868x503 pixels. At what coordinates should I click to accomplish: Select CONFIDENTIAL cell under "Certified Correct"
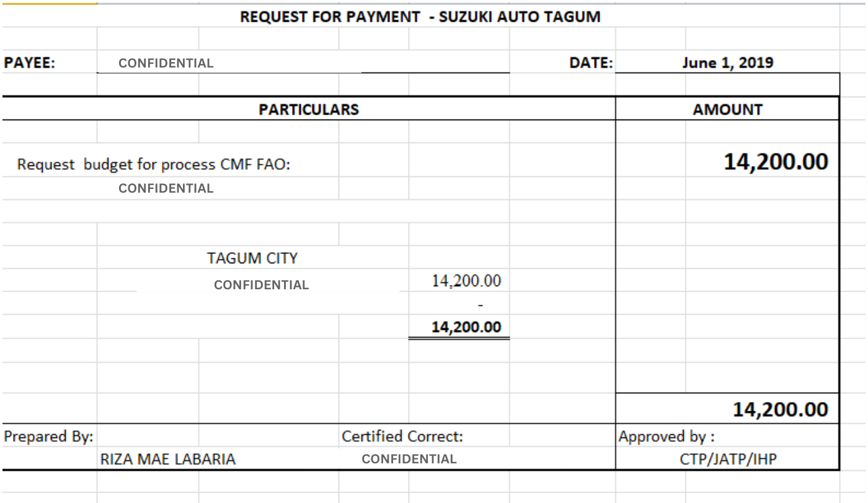click(409, 459)
